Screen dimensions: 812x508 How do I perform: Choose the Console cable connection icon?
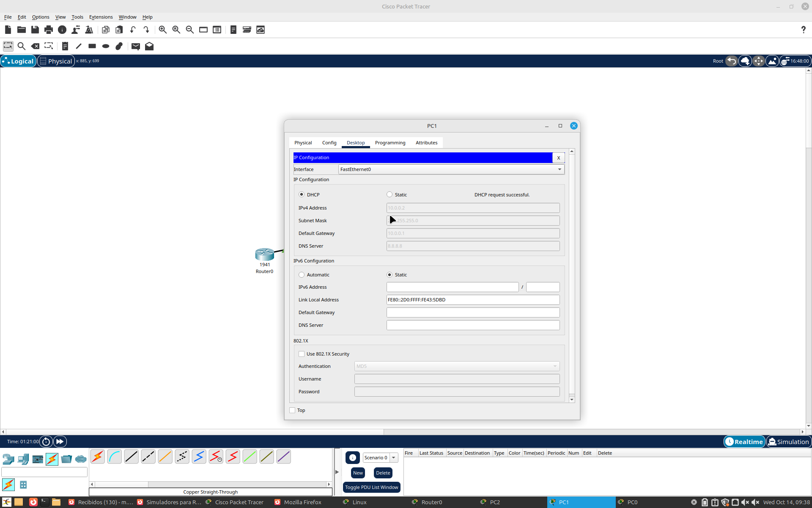[x=115, y=457]
